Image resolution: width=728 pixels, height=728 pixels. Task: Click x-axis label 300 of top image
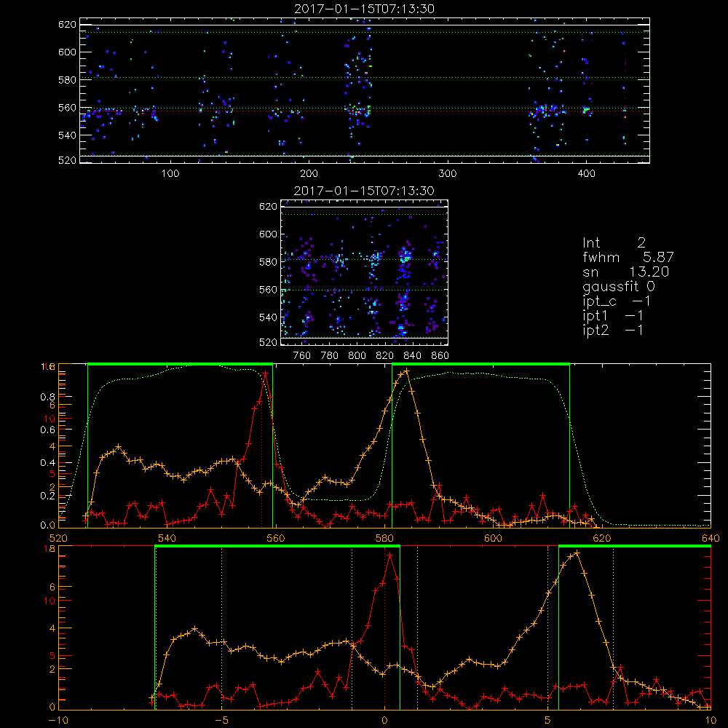click(x=448, y=174)
